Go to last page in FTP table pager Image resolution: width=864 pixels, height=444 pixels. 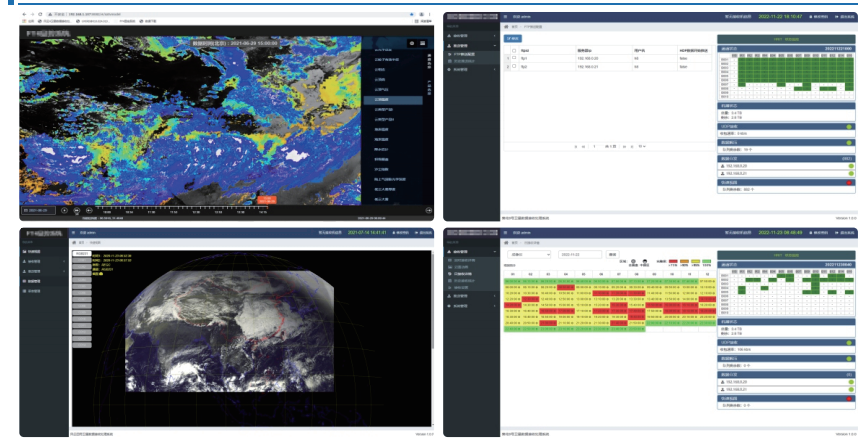pos(631,147)
